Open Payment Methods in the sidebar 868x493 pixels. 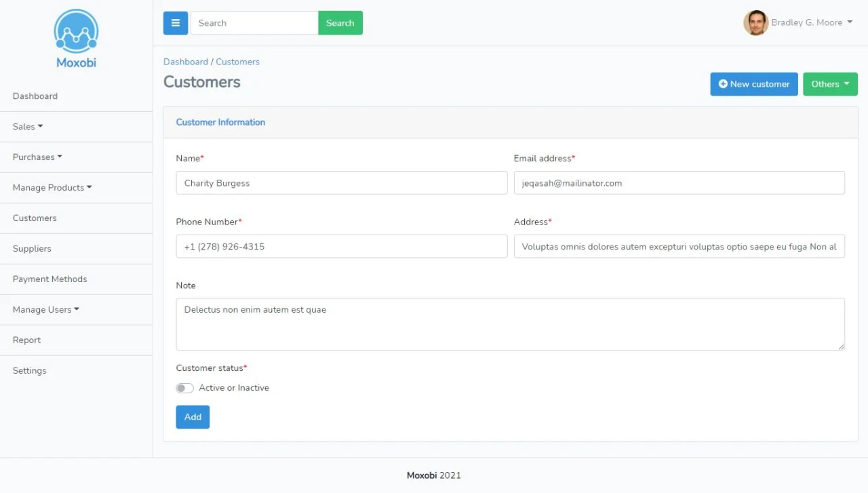pos(50,279)
